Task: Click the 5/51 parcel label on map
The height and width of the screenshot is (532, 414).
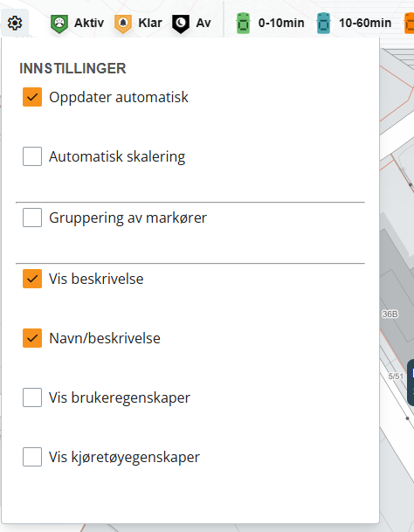Action: 396,377
